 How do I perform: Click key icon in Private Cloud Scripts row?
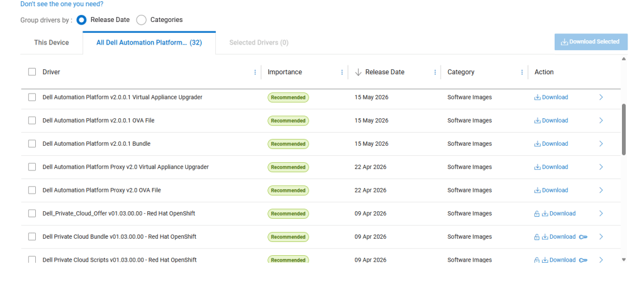pyautogui.click(x=583, y=260)
